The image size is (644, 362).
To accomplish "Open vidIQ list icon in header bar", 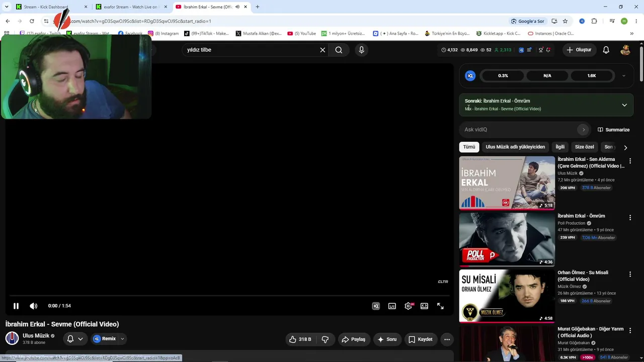I will tap(529, 50).
